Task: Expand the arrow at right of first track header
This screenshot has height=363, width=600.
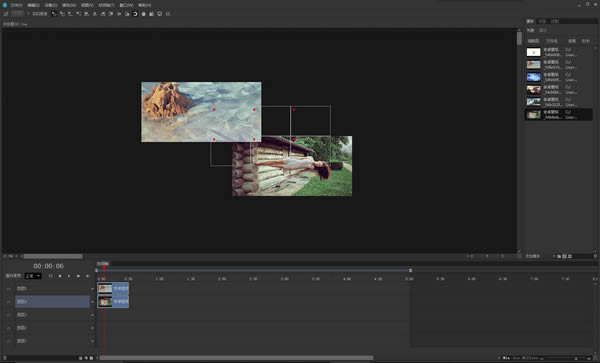Action: (92, 289)
